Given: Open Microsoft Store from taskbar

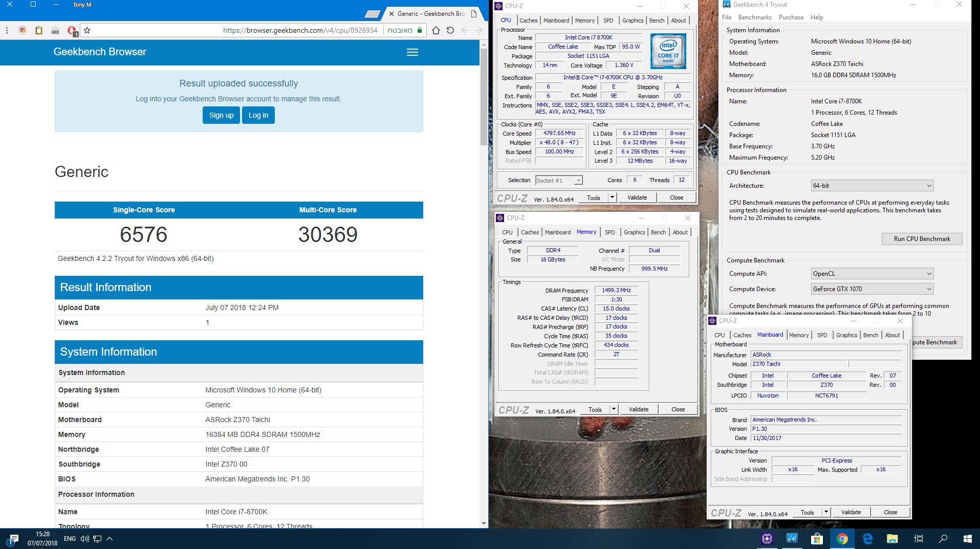Looking at the screenshot, I should click(x=817, y=538).
